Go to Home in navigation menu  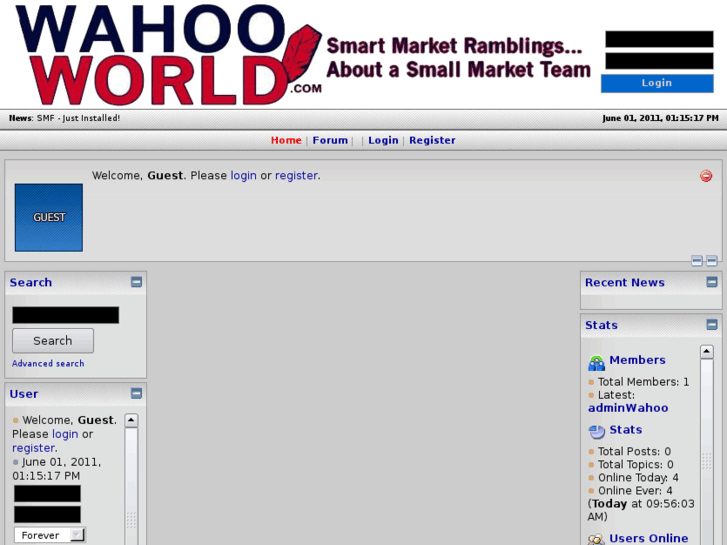pos(286,140)
